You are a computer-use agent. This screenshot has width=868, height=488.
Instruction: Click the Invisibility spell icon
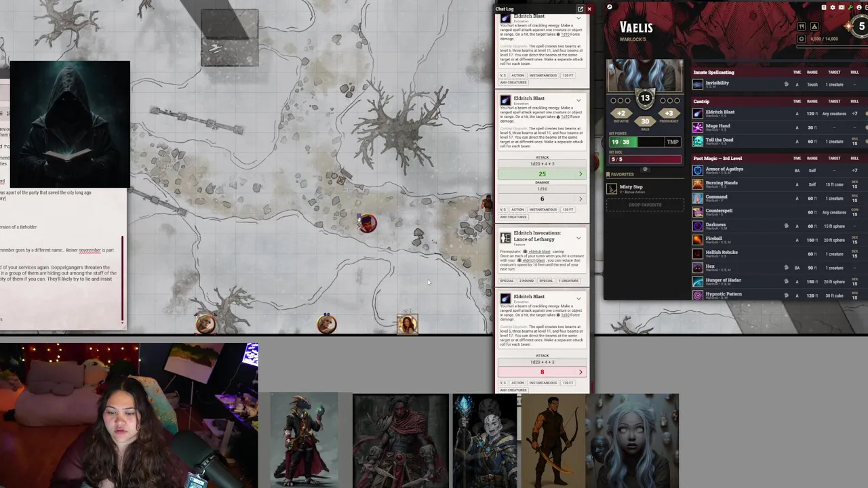698,85
